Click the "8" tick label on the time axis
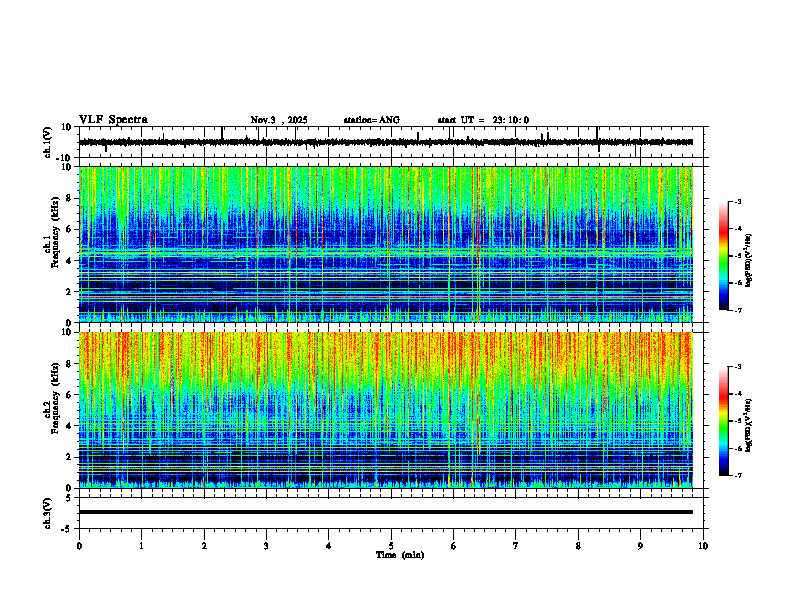Viewport: 792px width, 612px height. coord(578,546)
